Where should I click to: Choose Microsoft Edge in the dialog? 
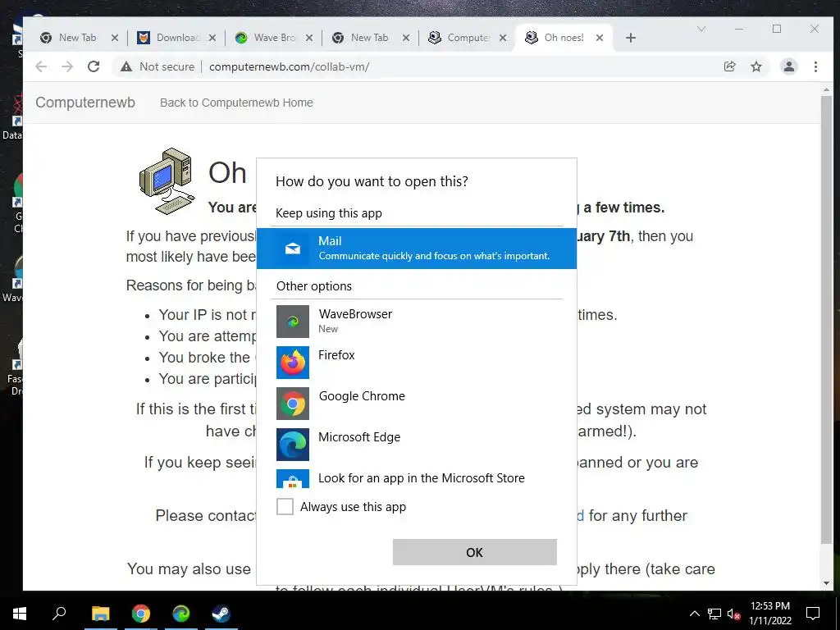[x=416, y=444]
